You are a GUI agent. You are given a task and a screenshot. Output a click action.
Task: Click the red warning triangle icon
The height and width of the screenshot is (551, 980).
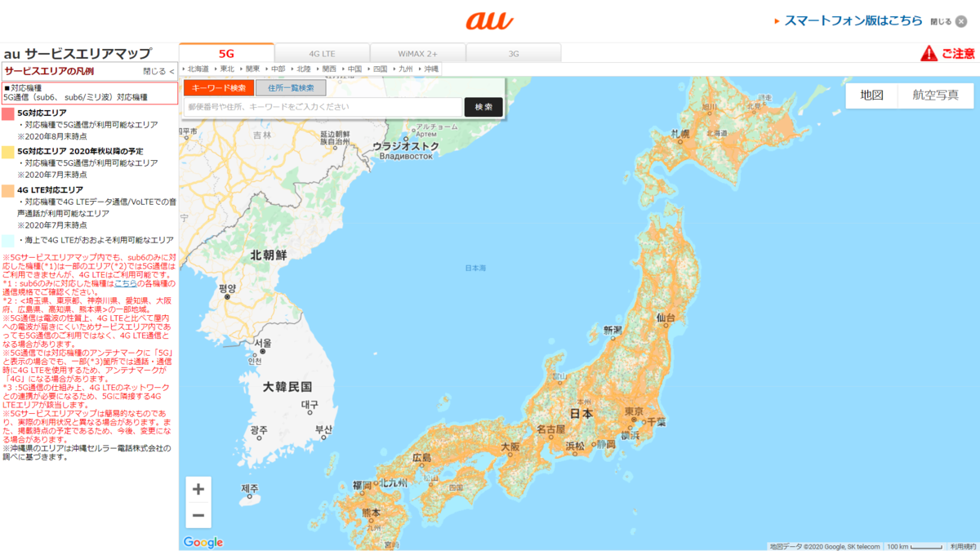tap(929, 54)
